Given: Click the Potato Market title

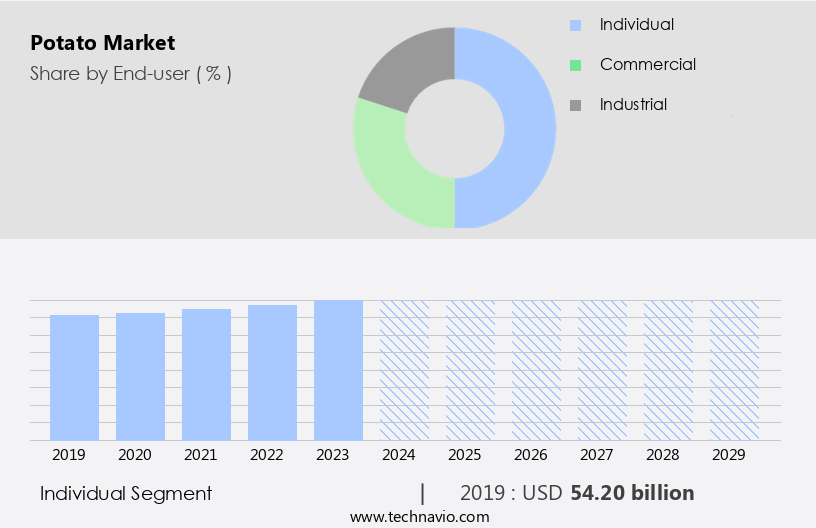Looking at the screenshot, I should (x=102, y=43).
